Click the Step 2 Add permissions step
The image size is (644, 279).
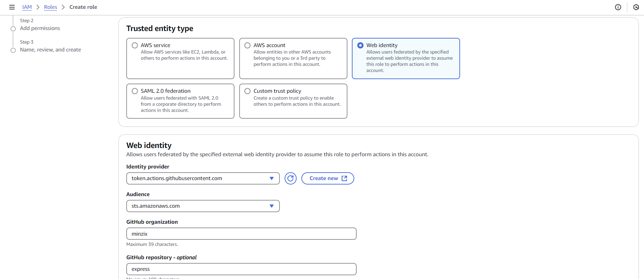[x=40, y=28]
